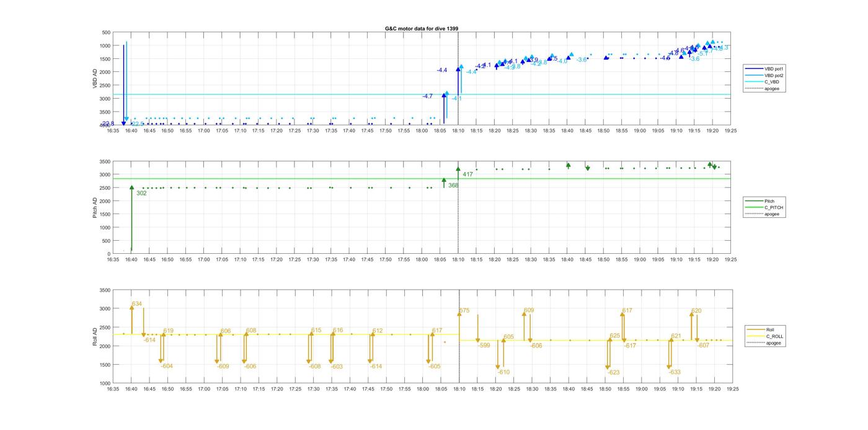The height and width of the screenshot is (430, 868).
Task: Select 'C_PITCH' legend entry
Action: coord(773,208)
